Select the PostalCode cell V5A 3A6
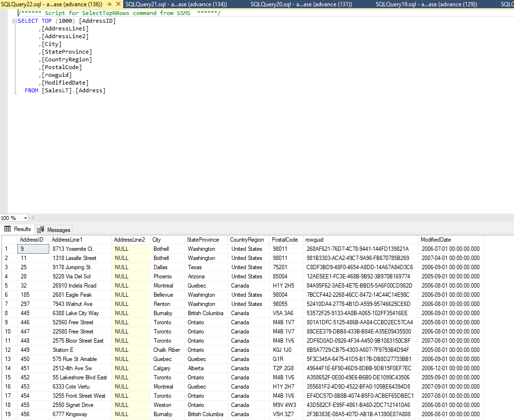514x420 pixels. (286, 313)
